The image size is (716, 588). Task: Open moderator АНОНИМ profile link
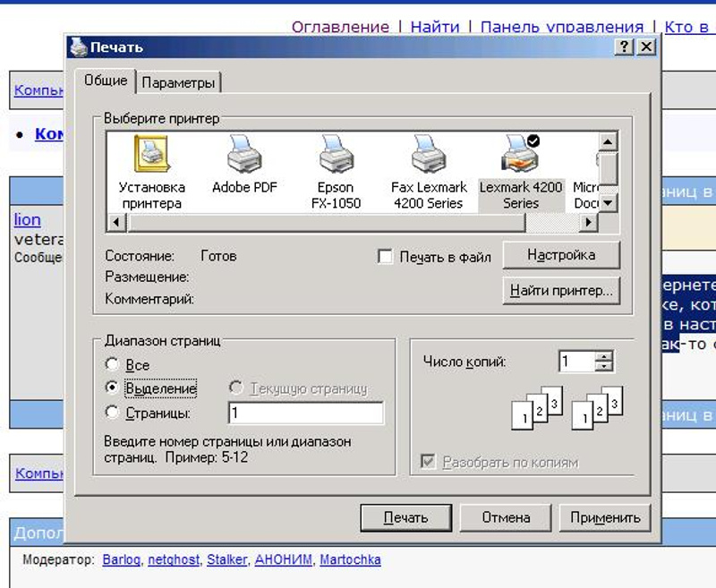[284, 559]
